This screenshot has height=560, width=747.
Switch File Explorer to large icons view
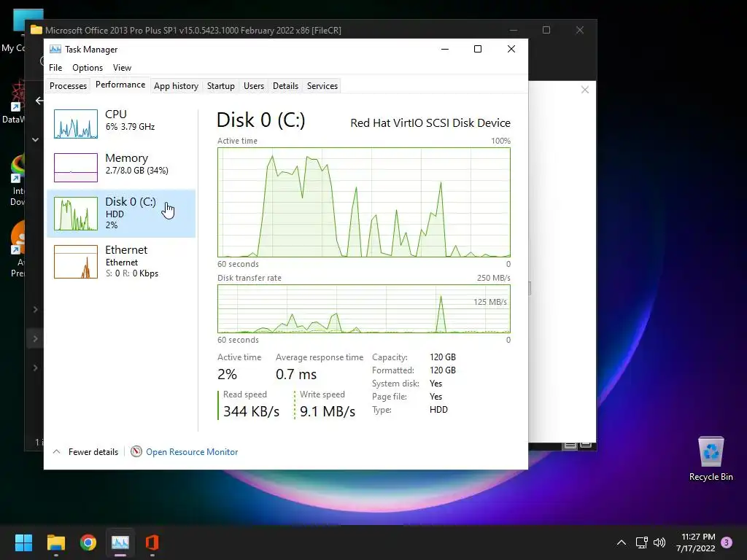(586, 446)
